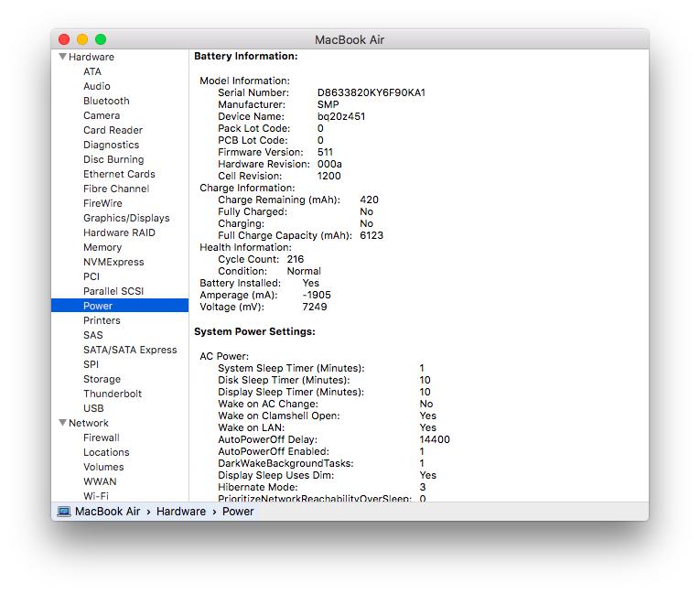
Task: Click charge remaining value 420
Action: [x=369, y=200]
